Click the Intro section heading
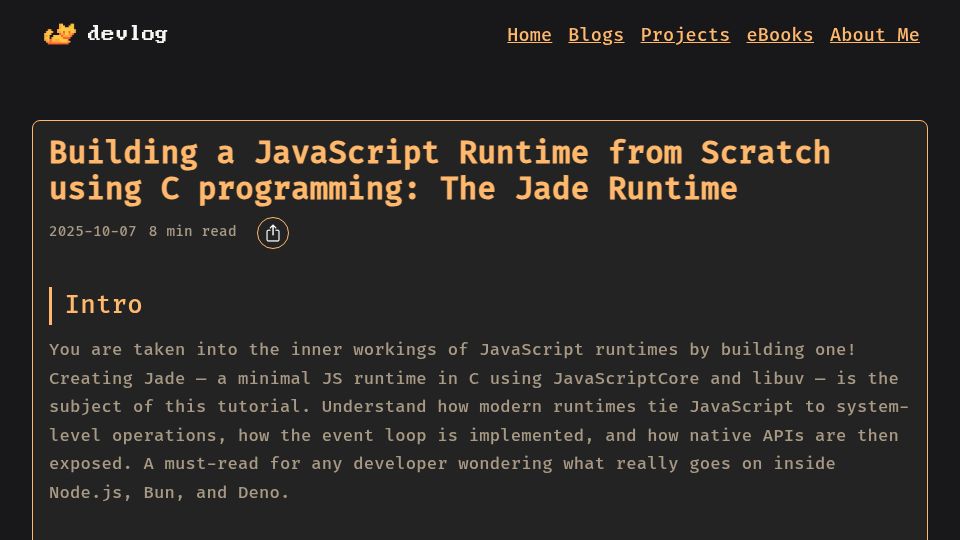 coord(103,305)
